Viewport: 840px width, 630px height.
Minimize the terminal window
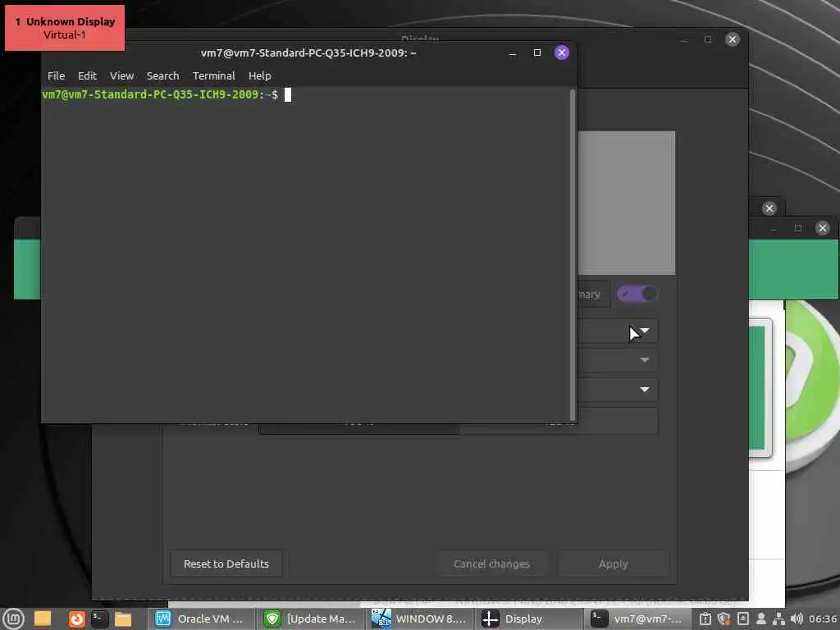(x=513, y=53)
